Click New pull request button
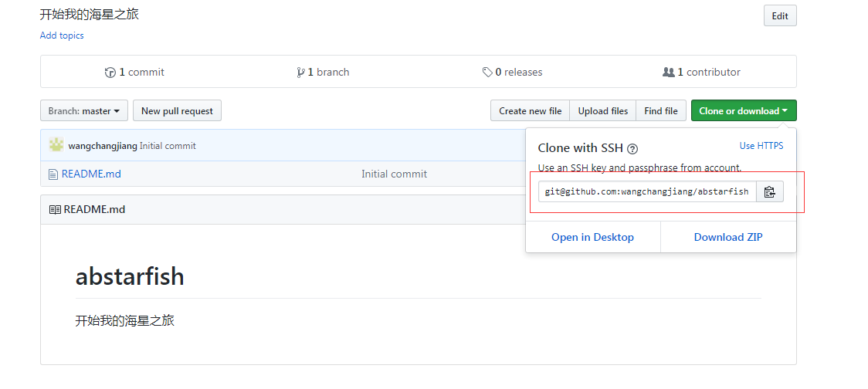The width and height of the screenshot is (868, 389). pyautogui.click(x=177, y=110)
